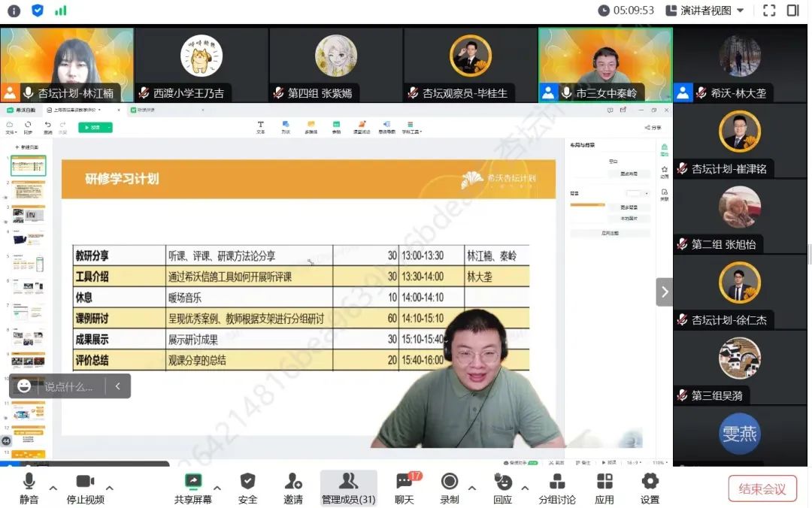Select the second slide thumbnail
812x508 pixels.
(29, 189)
